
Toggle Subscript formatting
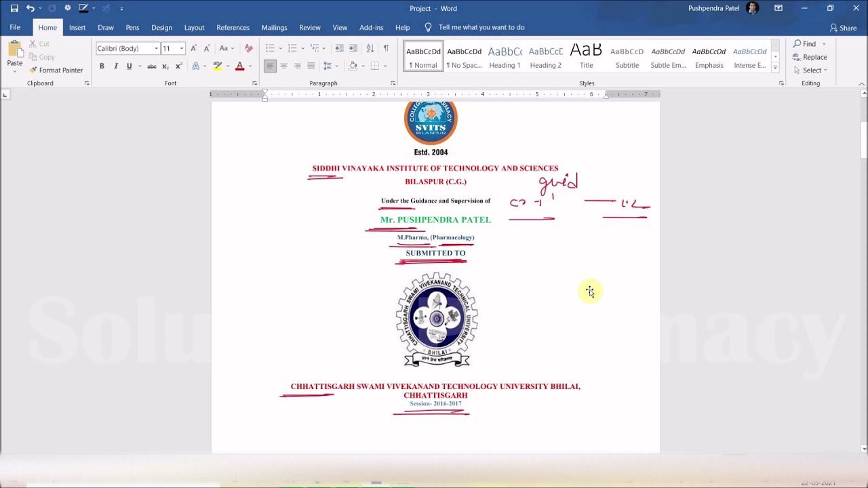tap(165, 66)
